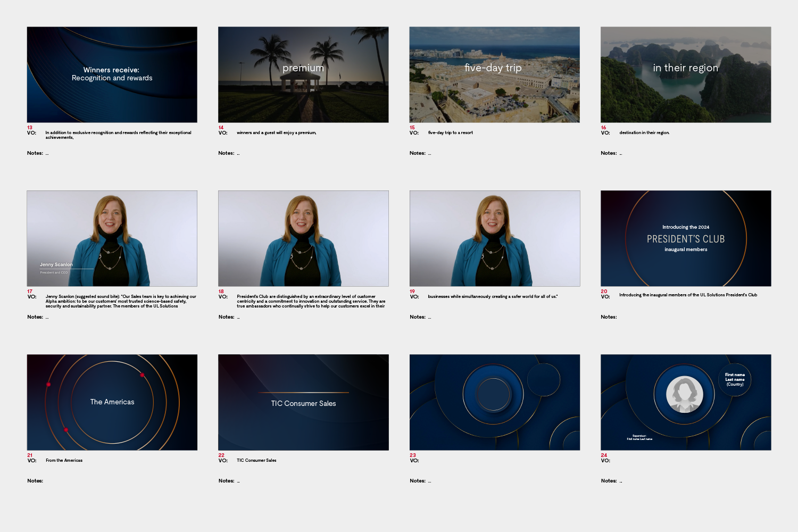
Task: Click the 'Notes:' label under frame 16
Action: point(609,153)
